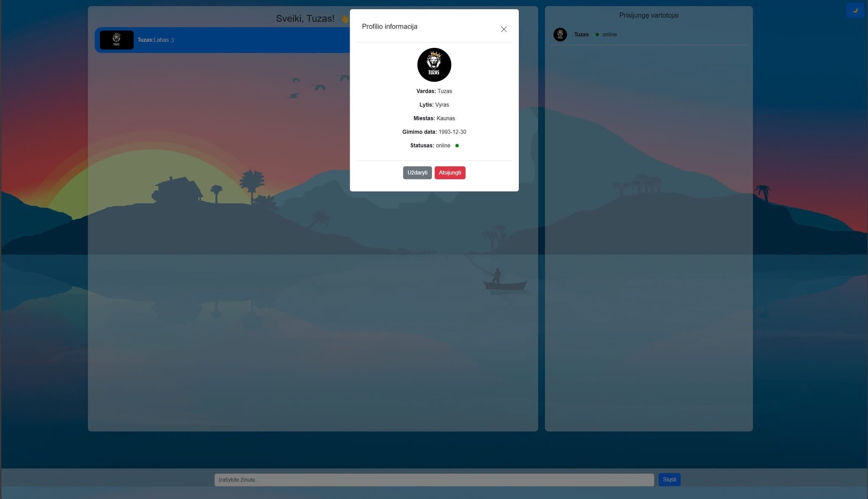Toggle dark mode with the moon icon
This screenshot has height=499, width=868.
pos(854,10)
